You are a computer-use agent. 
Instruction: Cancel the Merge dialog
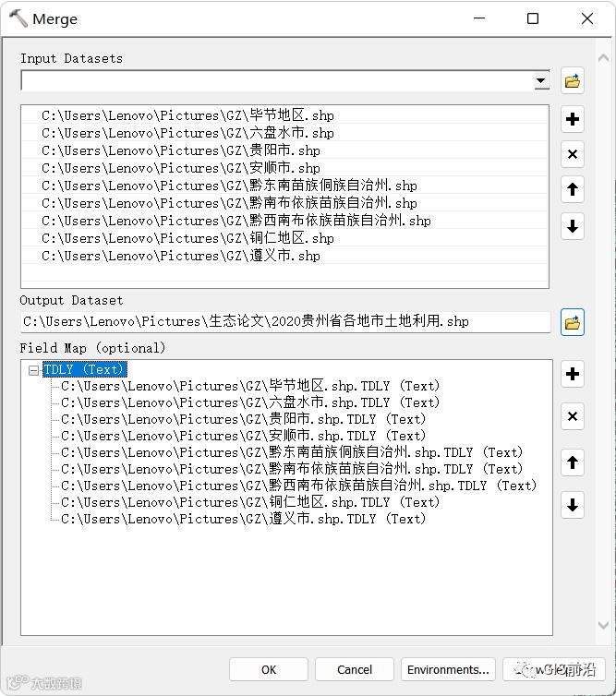[355, 669]
